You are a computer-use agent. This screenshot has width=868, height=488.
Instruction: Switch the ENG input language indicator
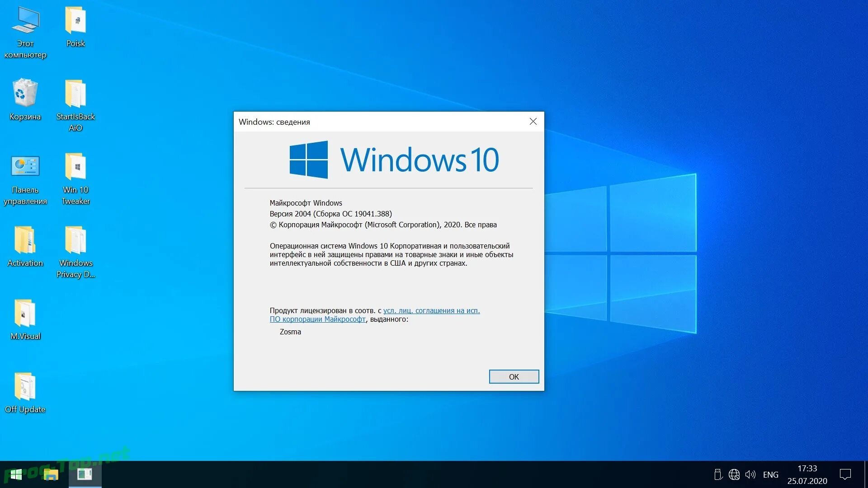[770, 474]
